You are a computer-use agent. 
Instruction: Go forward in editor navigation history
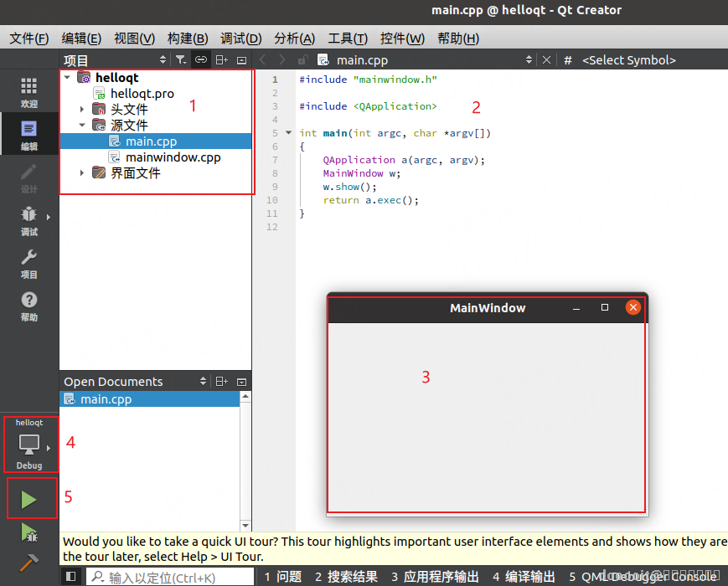(x=281, y=59)
